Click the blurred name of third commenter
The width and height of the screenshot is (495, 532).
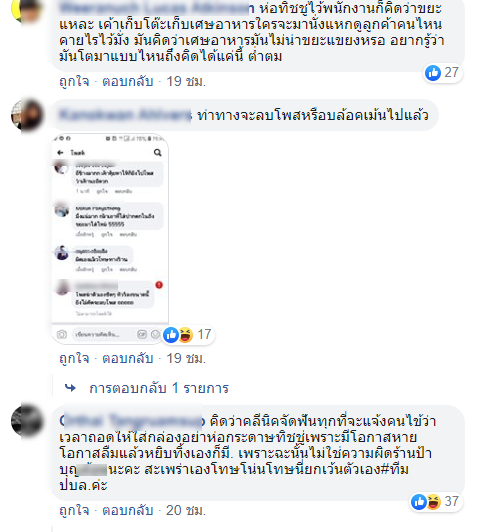pyautogui.click(x=132, y=421)
